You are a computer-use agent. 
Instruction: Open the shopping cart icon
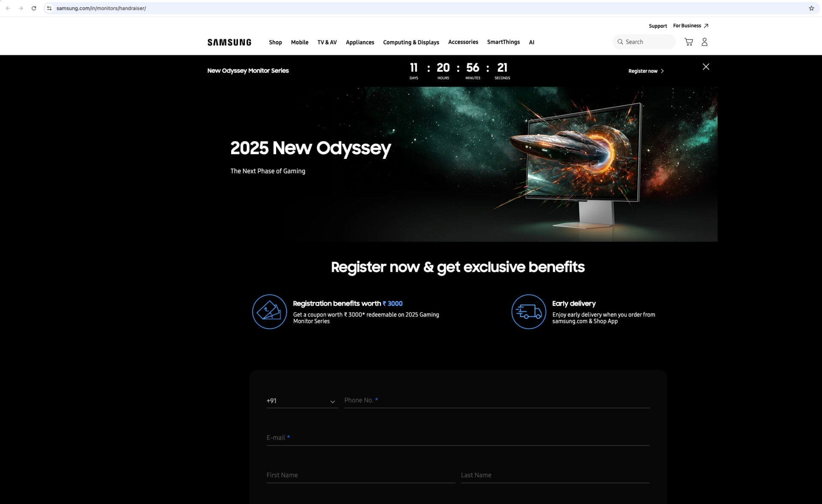[x=688, y=42]
